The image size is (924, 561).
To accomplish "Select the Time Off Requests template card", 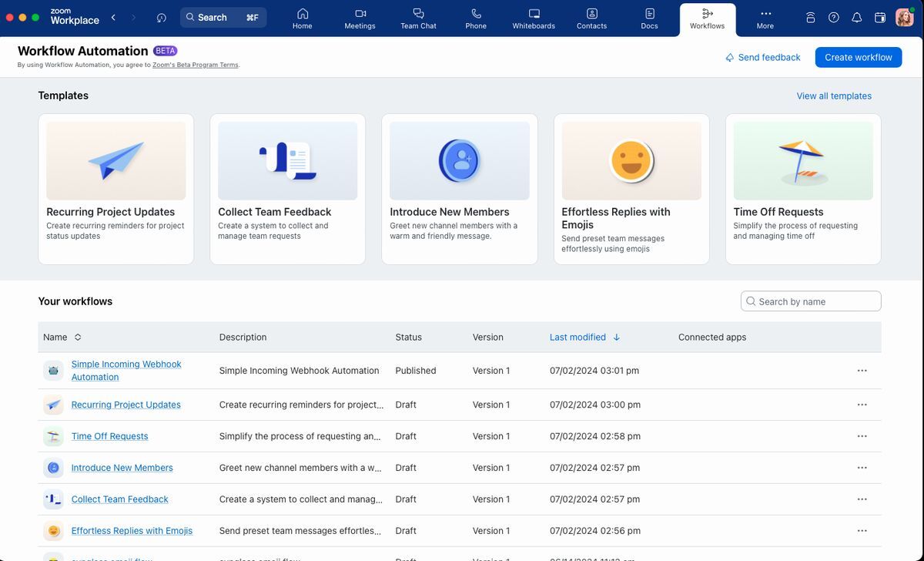I will point(803,190).
